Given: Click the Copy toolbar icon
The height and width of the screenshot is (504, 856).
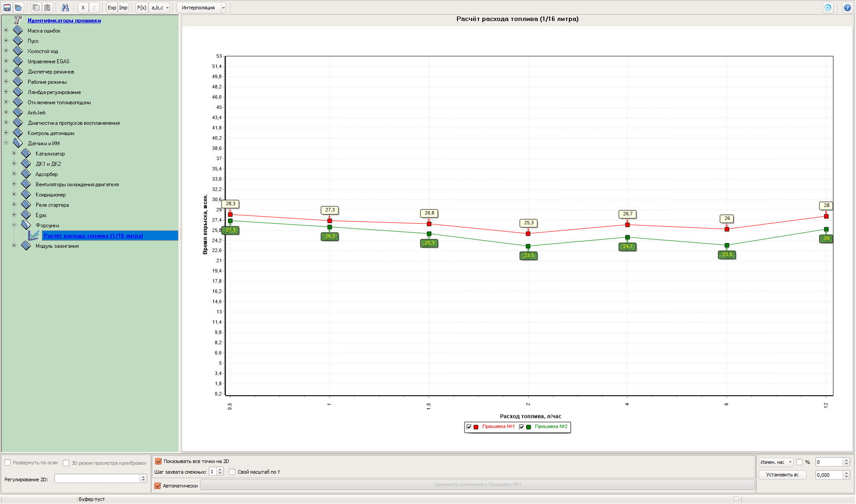Looking at the screenshot, I should coord(36,8).
